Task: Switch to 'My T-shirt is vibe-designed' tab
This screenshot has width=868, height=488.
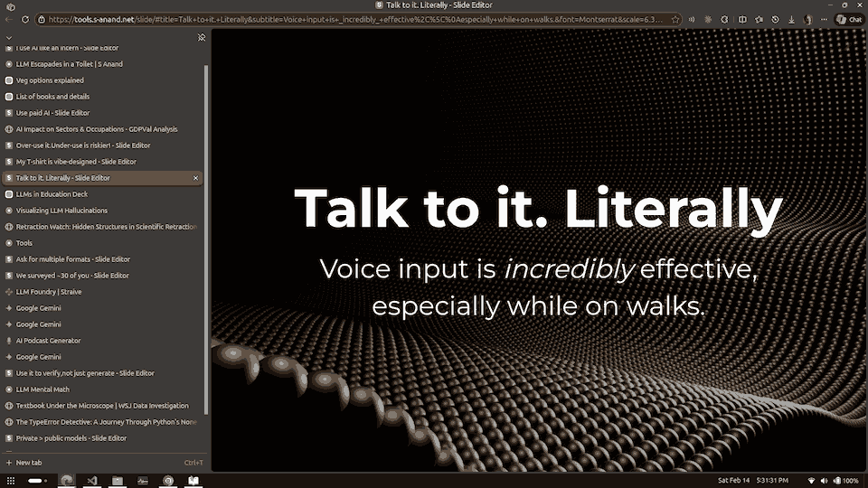Action: (x=103, y=162)
